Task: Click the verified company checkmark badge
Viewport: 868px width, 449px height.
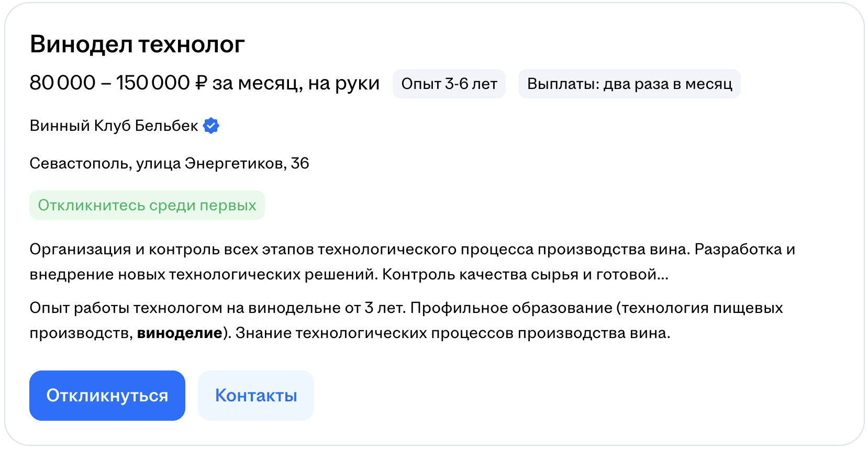Action: [x=211, y=126]
